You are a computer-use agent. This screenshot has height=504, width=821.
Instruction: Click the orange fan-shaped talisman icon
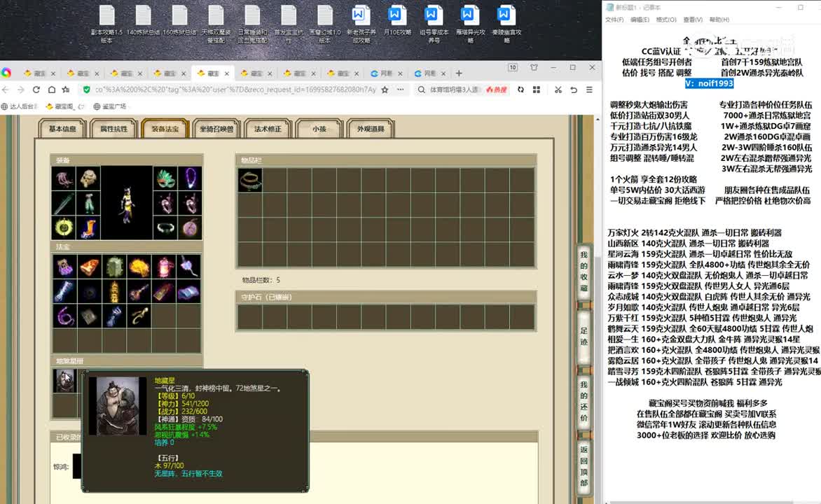(x=90, y=267)
